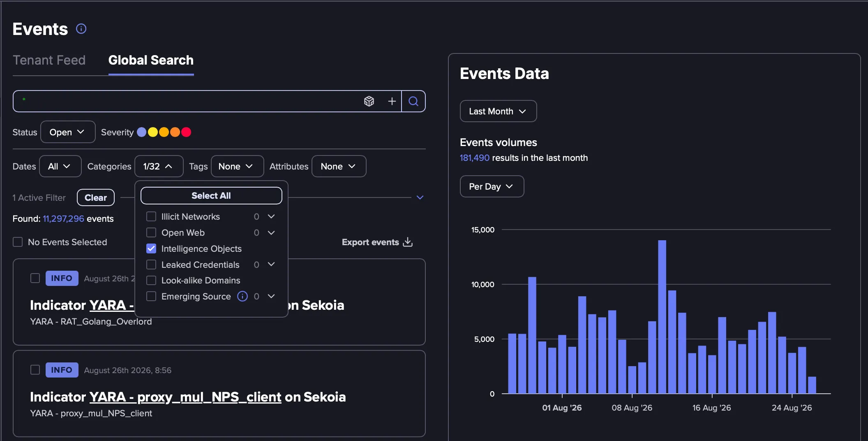The height and width of the screenshot is (441, 868).
Task: Click the cube icon in search bar
Action: pyautogui.click(x=369, y=101)
